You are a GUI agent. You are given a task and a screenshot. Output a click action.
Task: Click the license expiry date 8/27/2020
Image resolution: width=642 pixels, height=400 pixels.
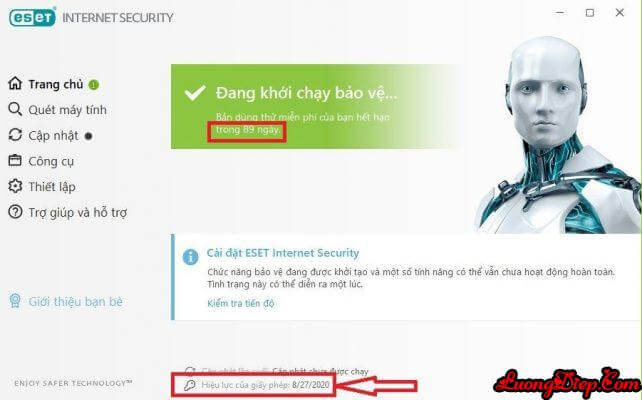311,385
